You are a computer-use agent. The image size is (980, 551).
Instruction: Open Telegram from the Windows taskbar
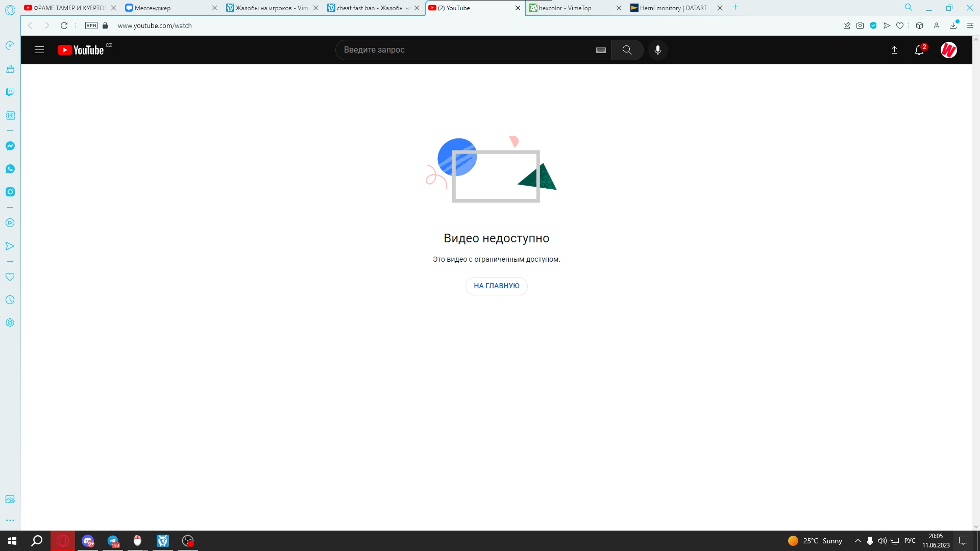113,541
